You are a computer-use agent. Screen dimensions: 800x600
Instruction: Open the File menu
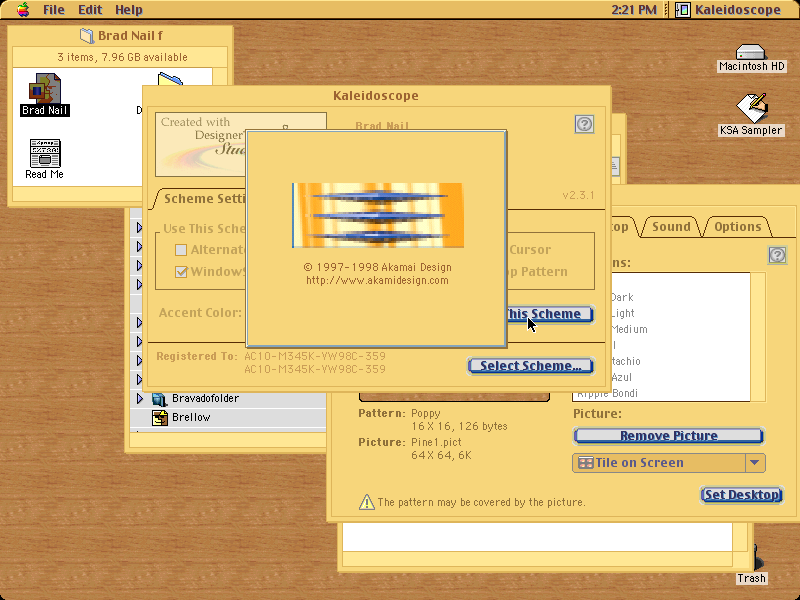pos(54,10)
